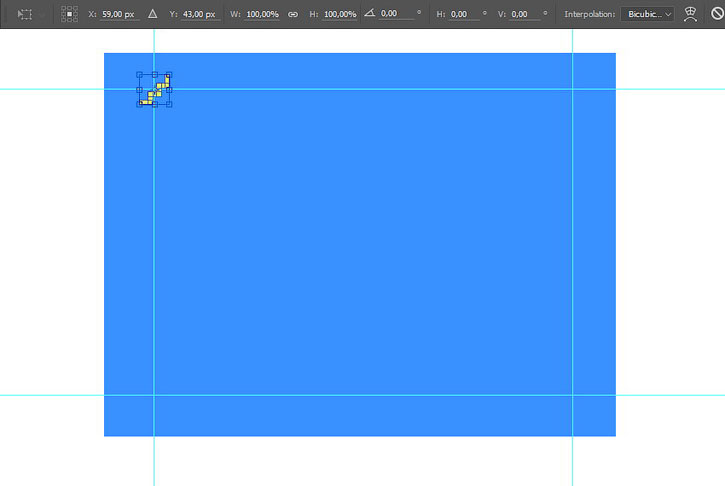Click the Interpolation label
Screen dimensions: 725x486
click(590, 14)
